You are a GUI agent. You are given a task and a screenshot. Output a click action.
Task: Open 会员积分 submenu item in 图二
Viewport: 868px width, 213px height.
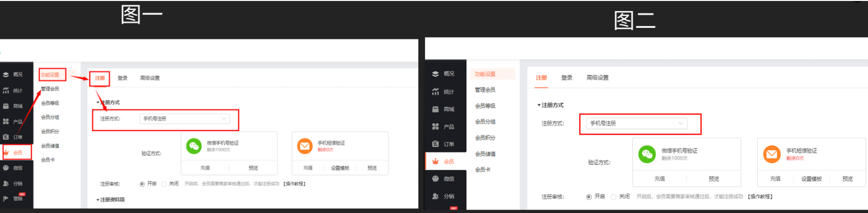485,138
